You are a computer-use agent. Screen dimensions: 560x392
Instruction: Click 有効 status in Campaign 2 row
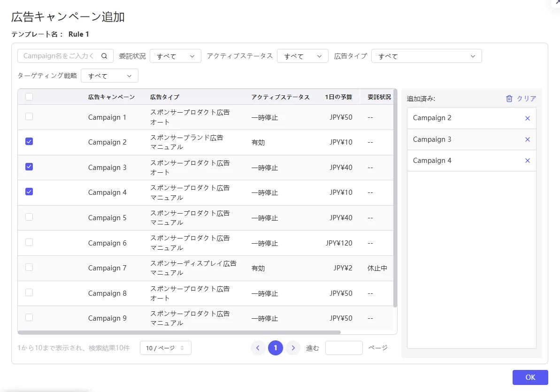pos(258,142)
